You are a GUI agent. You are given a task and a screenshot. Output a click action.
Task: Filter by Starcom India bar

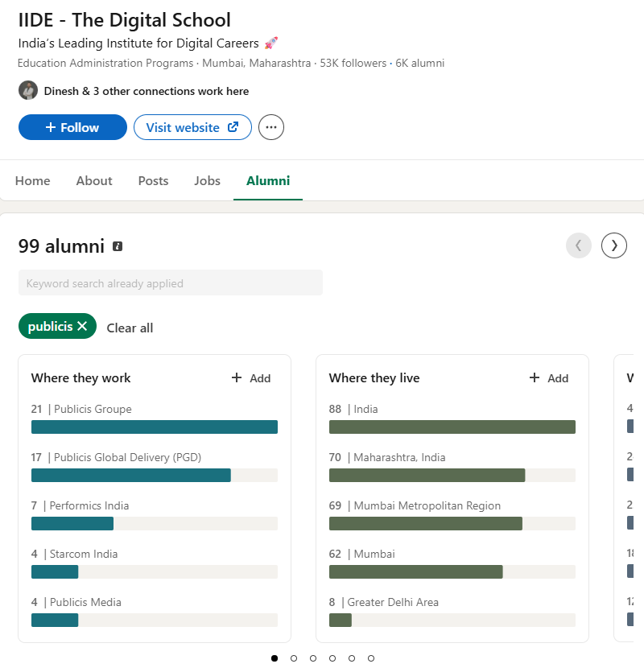click(x=155, y=571)
